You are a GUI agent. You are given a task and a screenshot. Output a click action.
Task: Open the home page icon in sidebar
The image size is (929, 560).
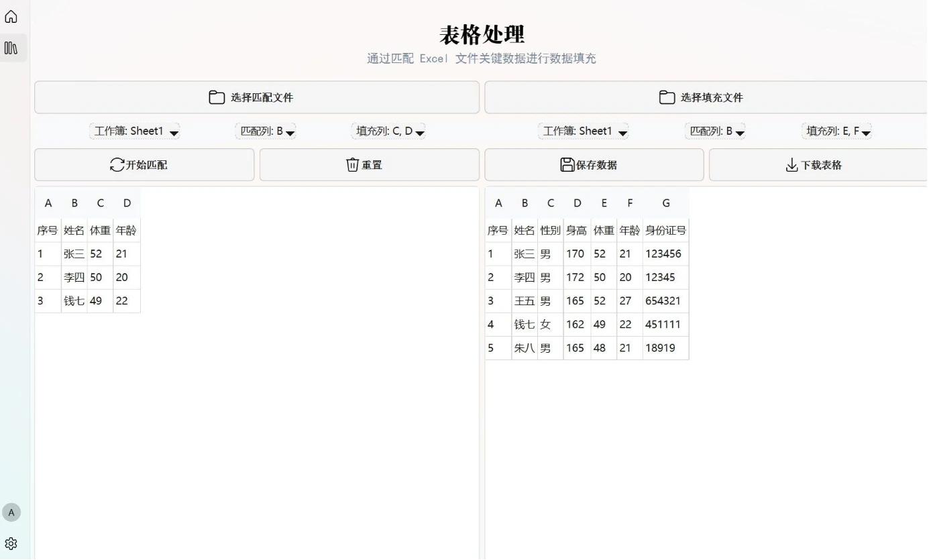click(x=11, y=17)
